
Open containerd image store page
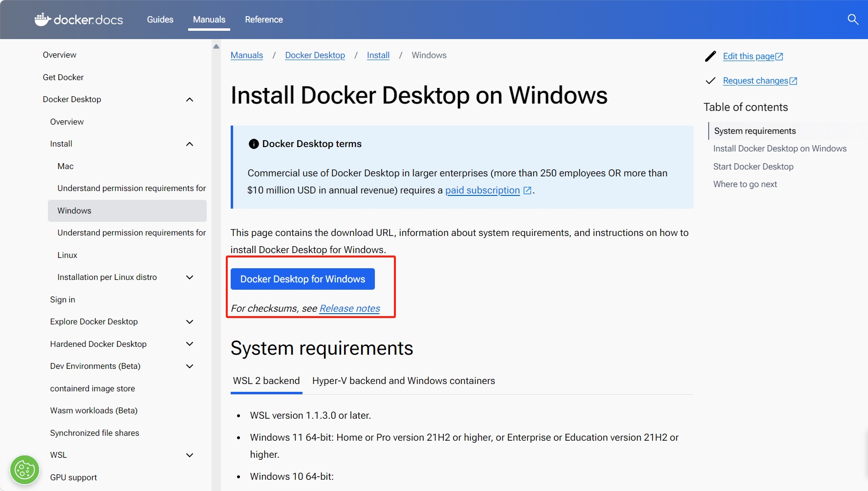pyautogui.click(x=92, y=388)
